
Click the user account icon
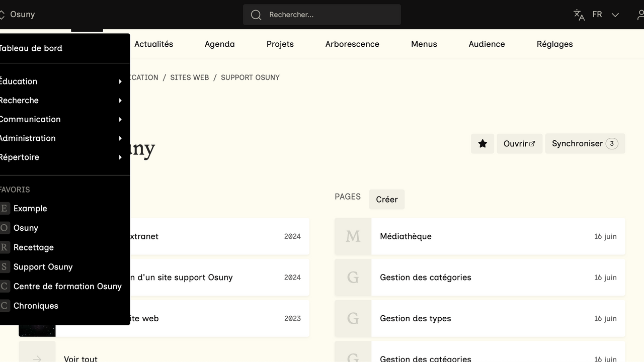click(x=640, y=15)
